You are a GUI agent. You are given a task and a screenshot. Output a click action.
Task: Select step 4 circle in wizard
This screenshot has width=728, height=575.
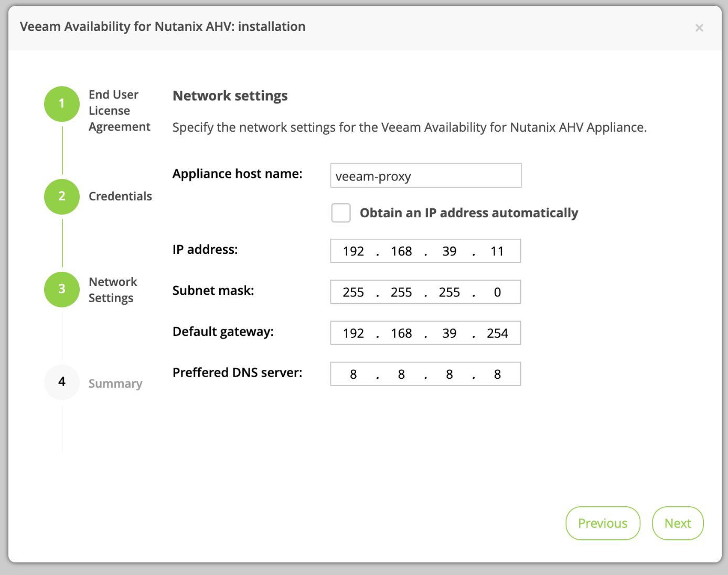[x=62, y=382]
